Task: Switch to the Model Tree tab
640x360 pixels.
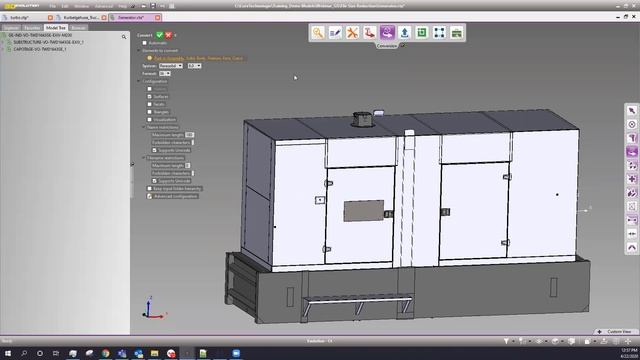Action: [56, 28]
